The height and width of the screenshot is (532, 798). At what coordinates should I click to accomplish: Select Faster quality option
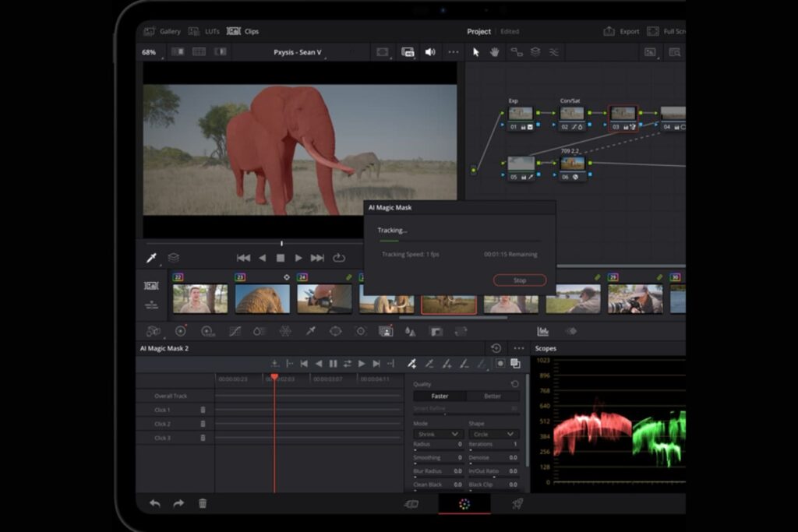coord(440,396)
